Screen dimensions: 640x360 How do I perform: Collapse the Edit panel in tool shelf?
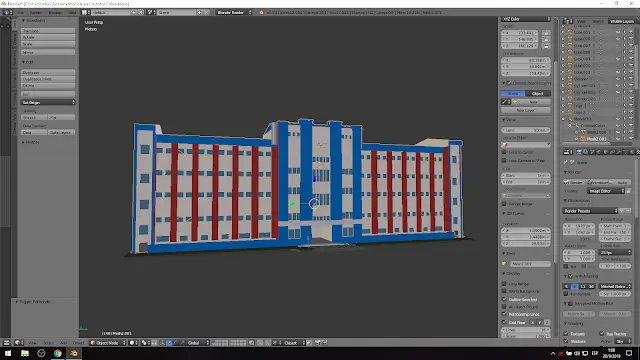[23, 62]
